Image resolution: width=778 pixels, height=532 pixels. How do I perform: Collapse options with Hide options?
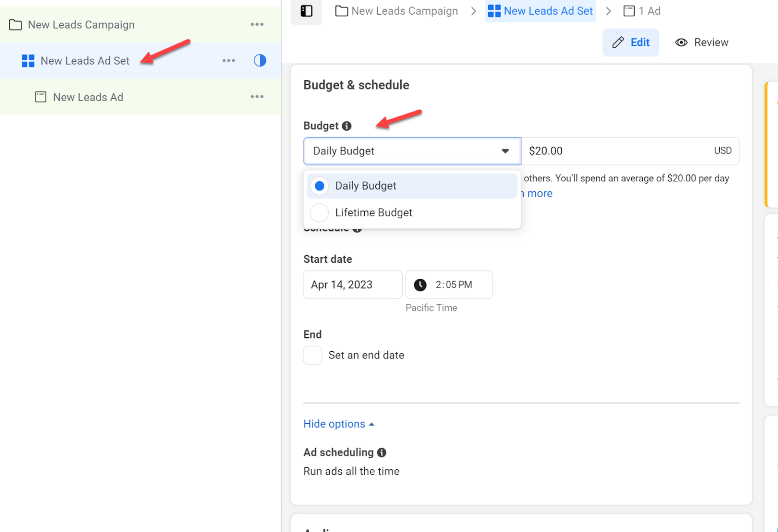338,424
